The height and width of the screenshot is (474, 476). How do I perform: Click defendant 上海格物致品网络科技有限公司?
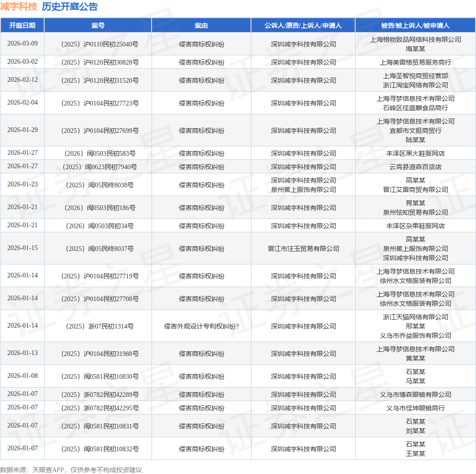pos(415,40)
